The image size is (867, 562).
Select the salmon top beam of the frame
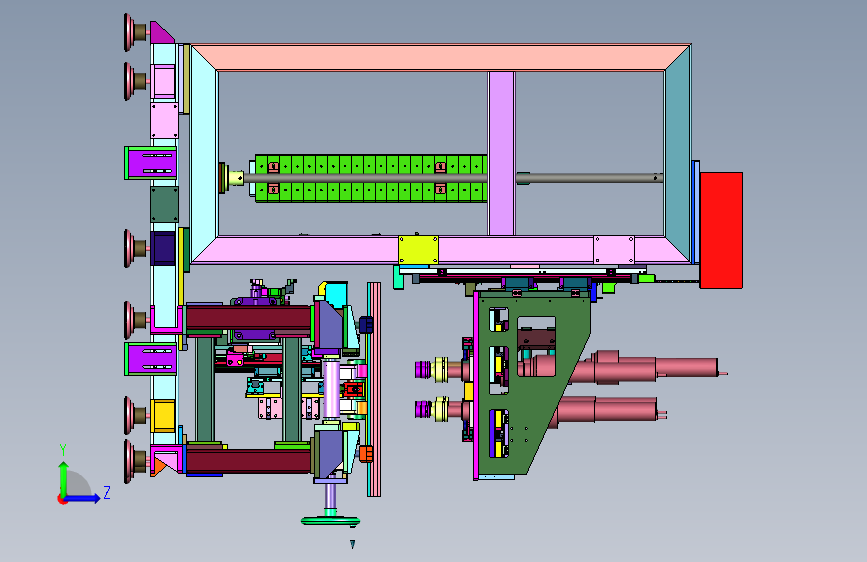[x=441, y=58]
